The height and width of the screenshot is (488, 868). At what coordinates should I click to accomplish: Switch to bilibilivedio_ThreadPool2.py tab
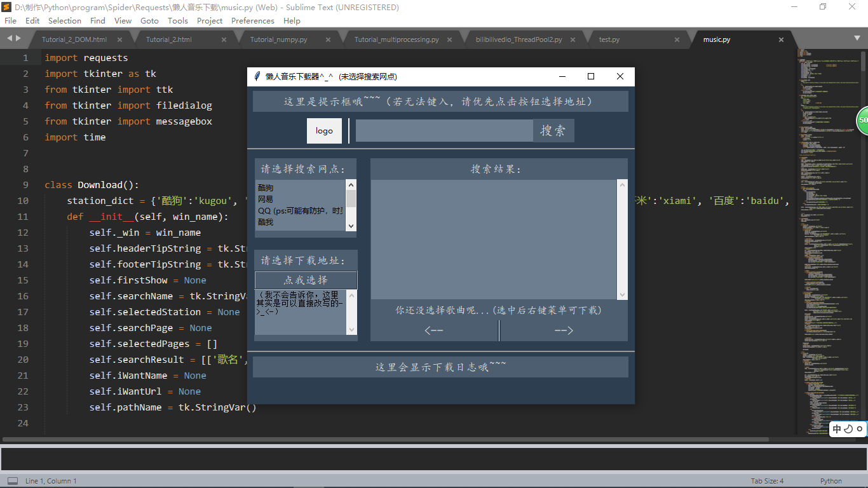click(519, 39)
